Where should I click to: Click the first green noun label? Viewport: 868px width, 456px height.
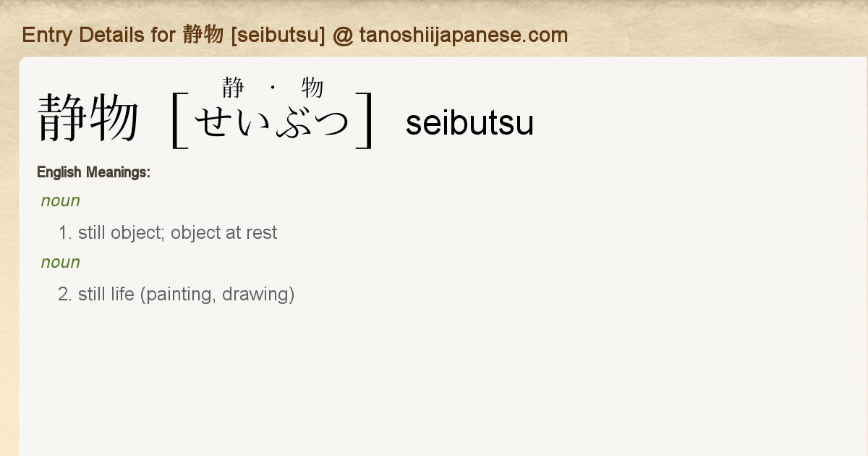[x=61, y=201]
